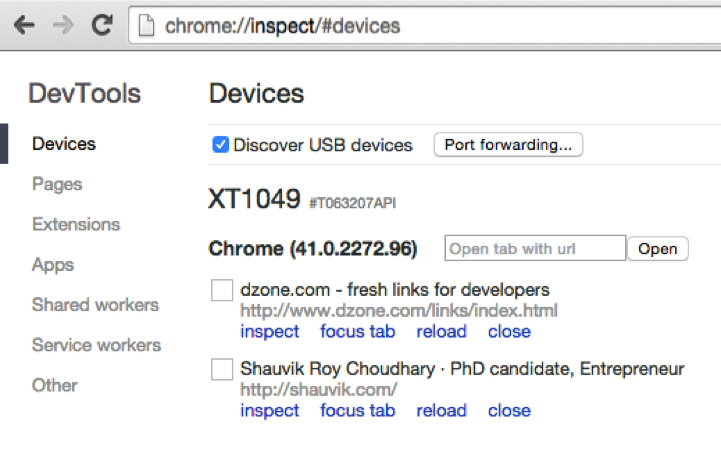Go to Apps in the sidebar
Image resolution: width=721 pixels, height=461 pixels.
pos(53,265)
